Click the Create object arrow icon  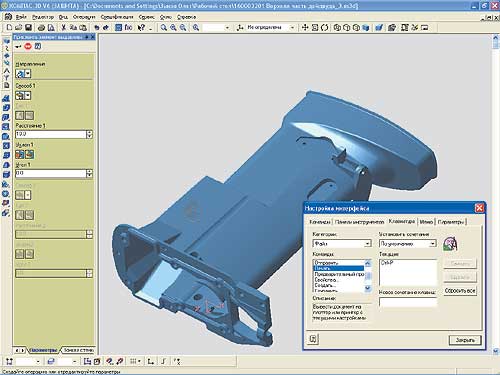pos(18,46)
